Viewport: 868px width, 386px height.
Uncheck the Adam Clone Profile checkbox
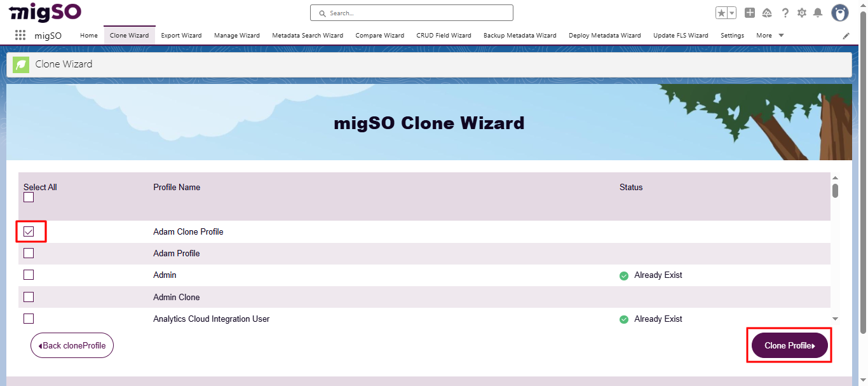29,231
